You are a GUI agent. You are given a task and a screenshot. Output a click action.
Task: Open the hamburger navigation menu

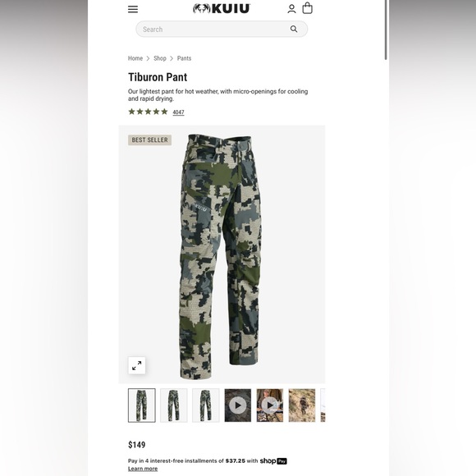click(x=133, y=9)
